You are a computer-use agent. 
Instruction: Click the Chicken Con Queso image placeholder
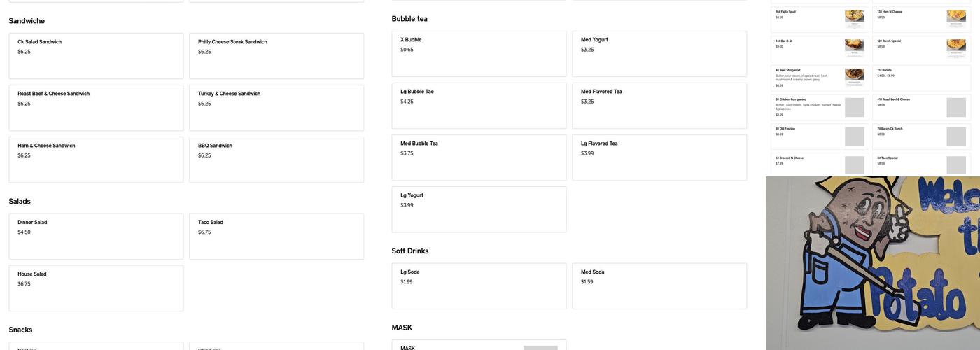click(x=854, y=107)
